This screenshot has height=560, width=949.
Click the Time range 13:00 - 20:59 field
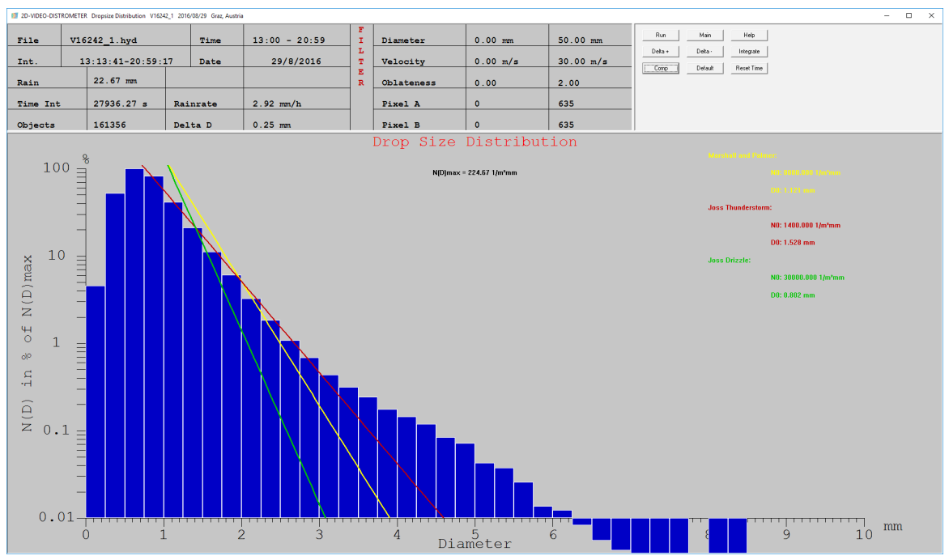(x=289, y=40)
